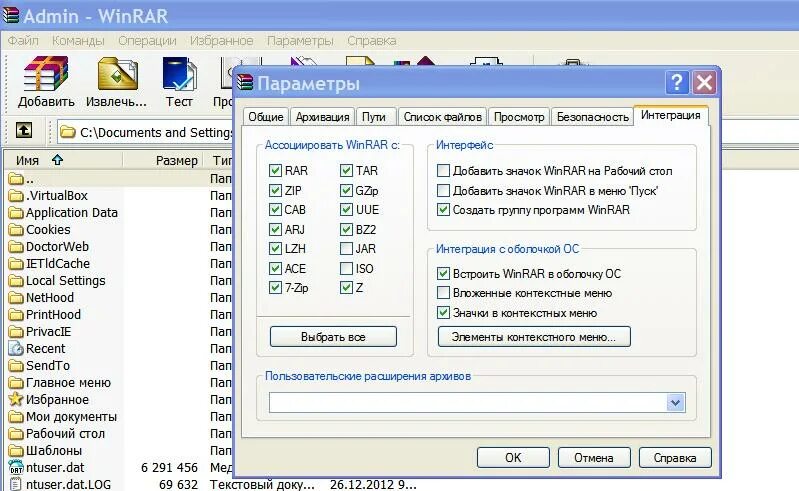
Task: Click the ntuser.dat file icon
Action: pos(16,468)
